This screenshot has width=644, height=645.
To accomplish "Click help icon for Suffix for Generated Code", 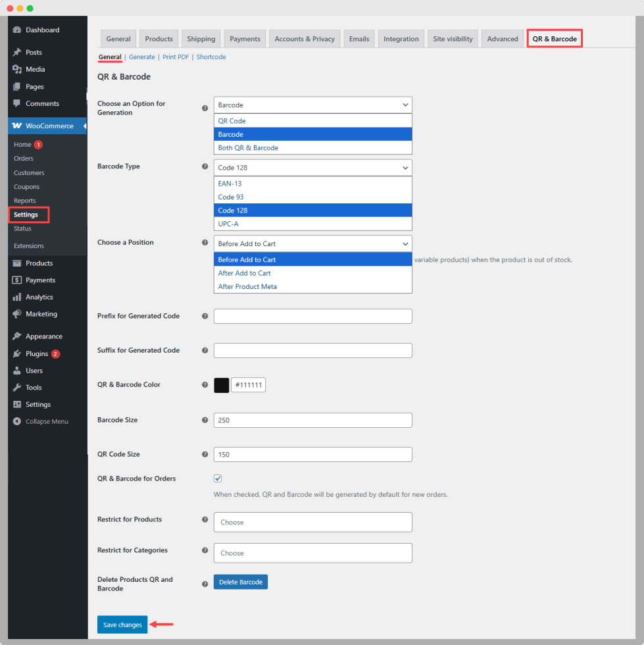I will click(205, 350).
